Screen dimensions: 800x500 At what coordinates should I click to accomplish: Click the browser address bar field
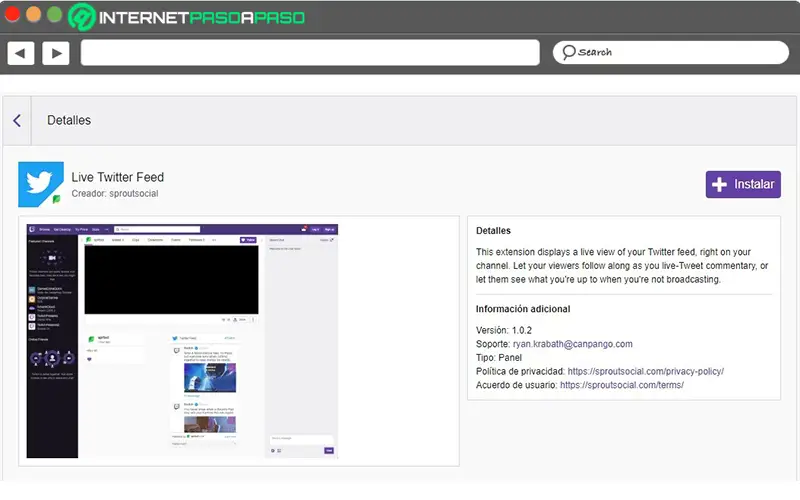coord(310,53)
